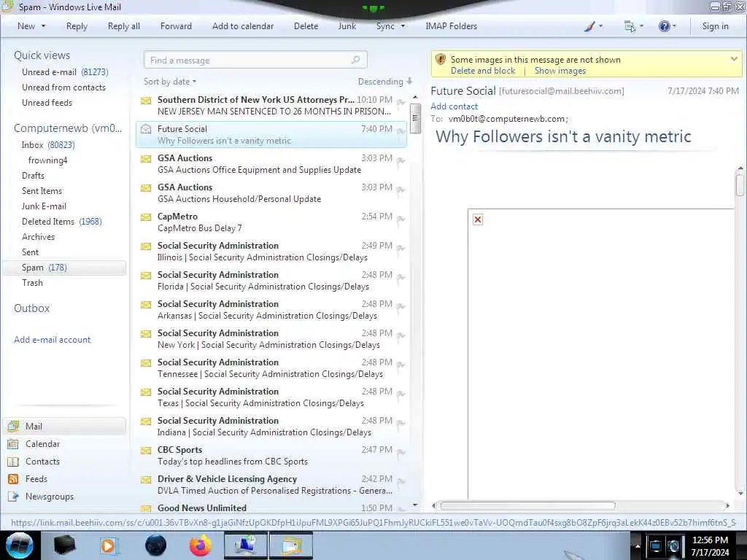Viewport: 747px width, 560px height.
Task: Click Add to calendar
Action: (x=243, y=26)
